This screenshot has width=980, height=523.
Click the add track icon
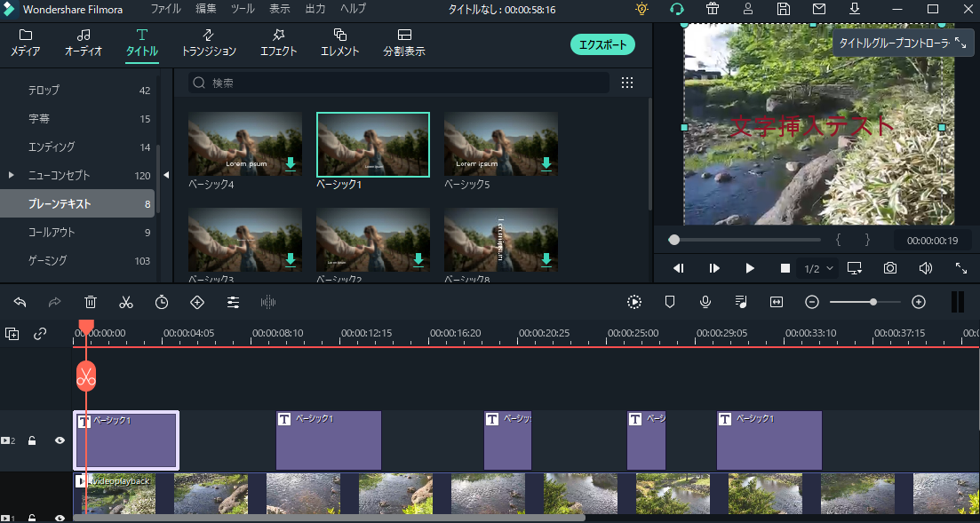point(12,334)
